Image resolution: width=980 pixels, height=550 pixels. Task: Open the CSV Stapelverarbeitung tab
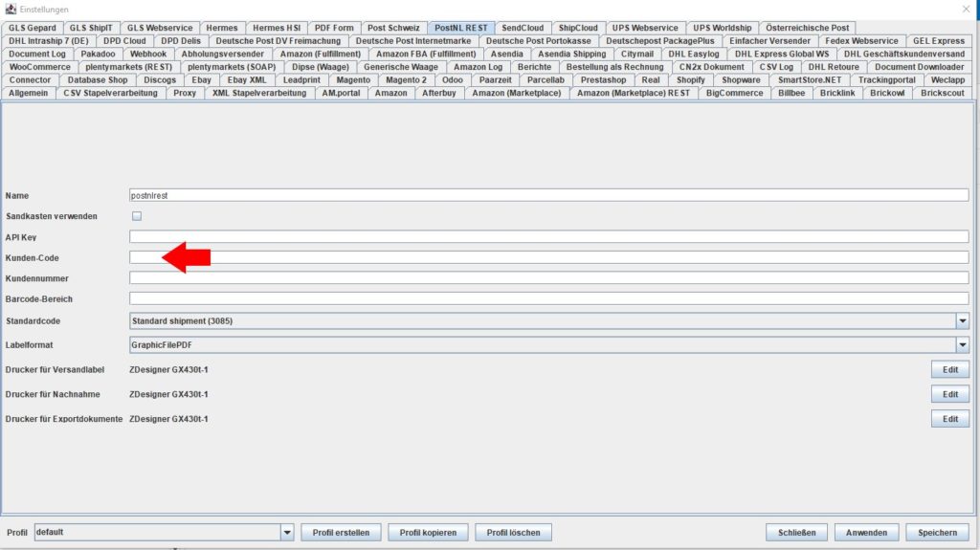pos(111,93)
